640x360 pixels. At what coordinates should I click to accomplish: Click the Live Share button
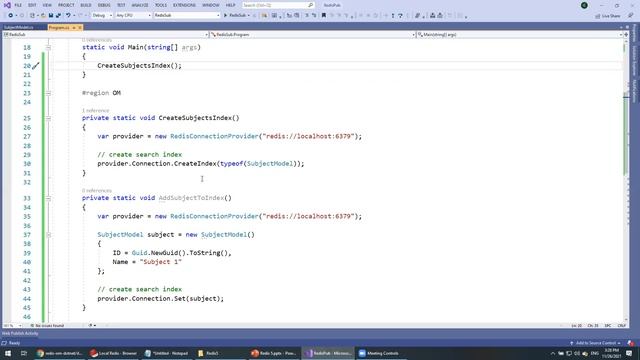coord(607,16)
